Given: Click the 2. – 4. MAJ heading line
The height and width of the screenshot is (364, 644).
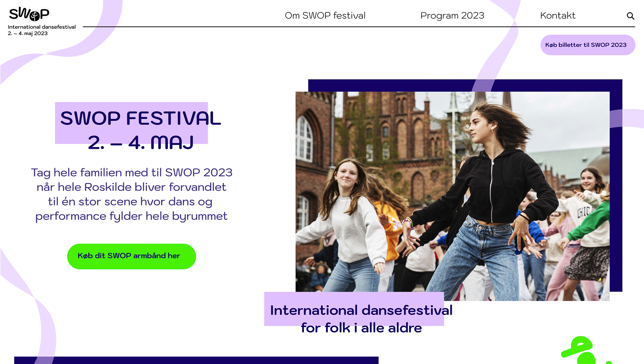Looking at the screenshot, I should 140,143.
